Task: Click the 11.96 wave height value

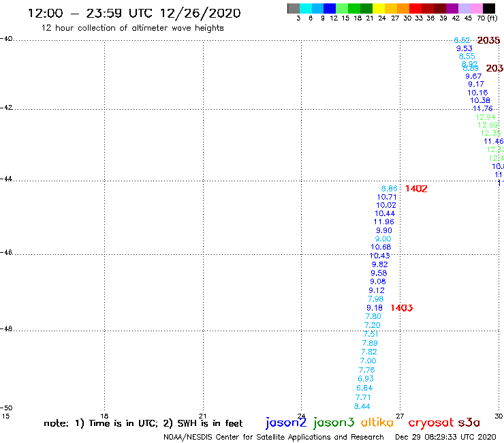Action: [x=383, y=221]
